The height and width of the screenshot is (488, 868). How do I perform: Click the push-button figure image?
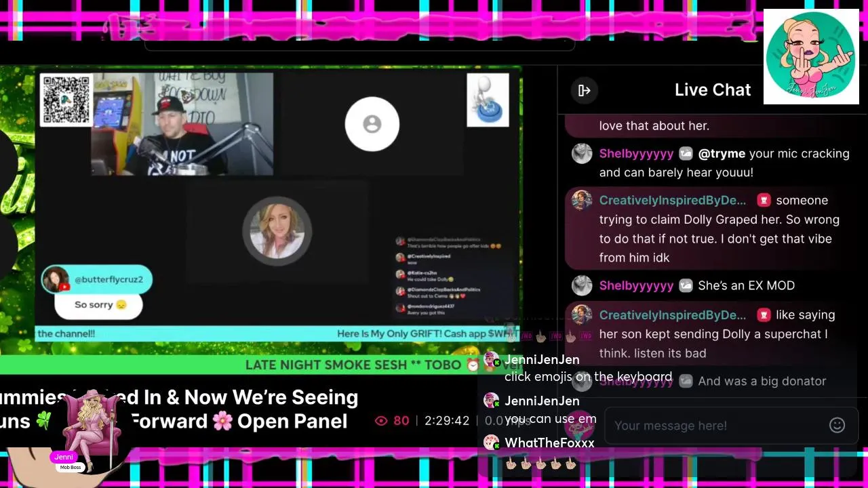coord(488,100)
